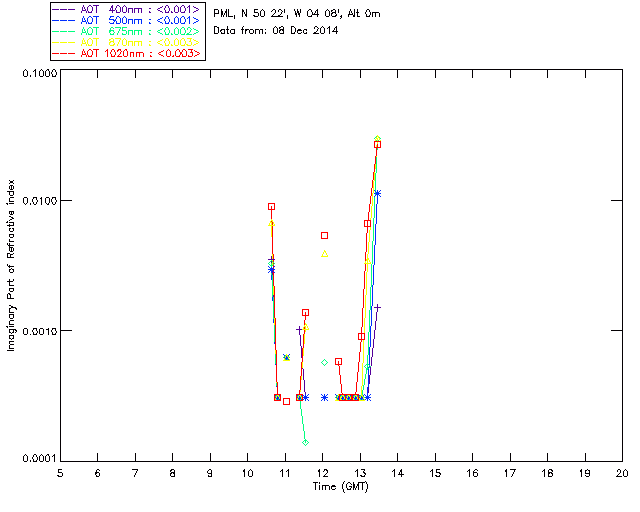Click the x-axis tick label 15
Screen dimensions: 640x512
pos(435,473)
